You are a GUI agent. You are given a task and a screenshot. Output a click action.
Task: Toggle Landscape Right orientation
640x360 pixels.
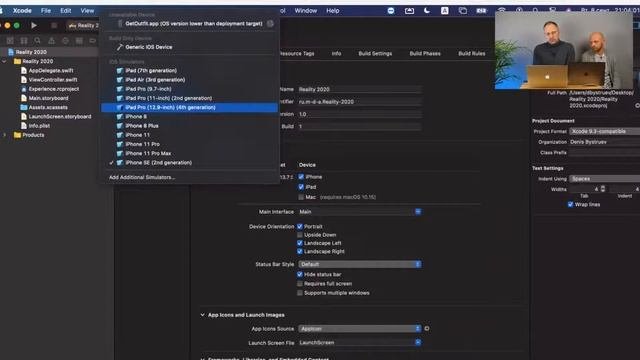coord(300,251)
